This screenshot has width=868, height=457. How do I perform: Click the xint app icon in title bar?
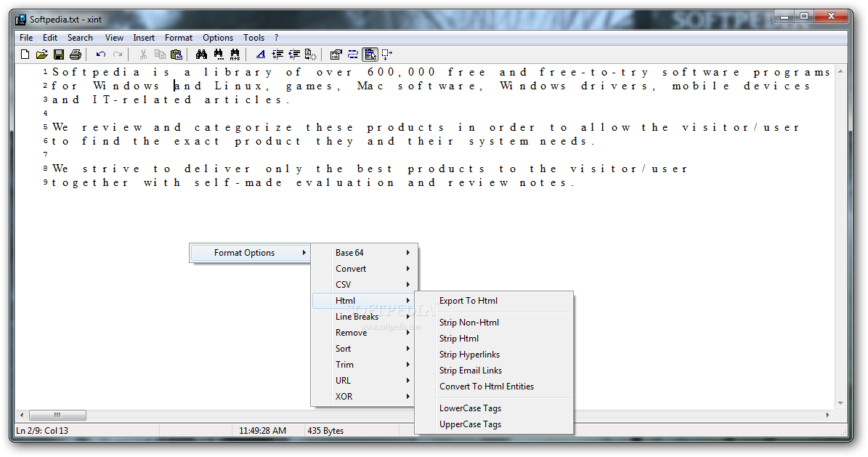[20, 20]
